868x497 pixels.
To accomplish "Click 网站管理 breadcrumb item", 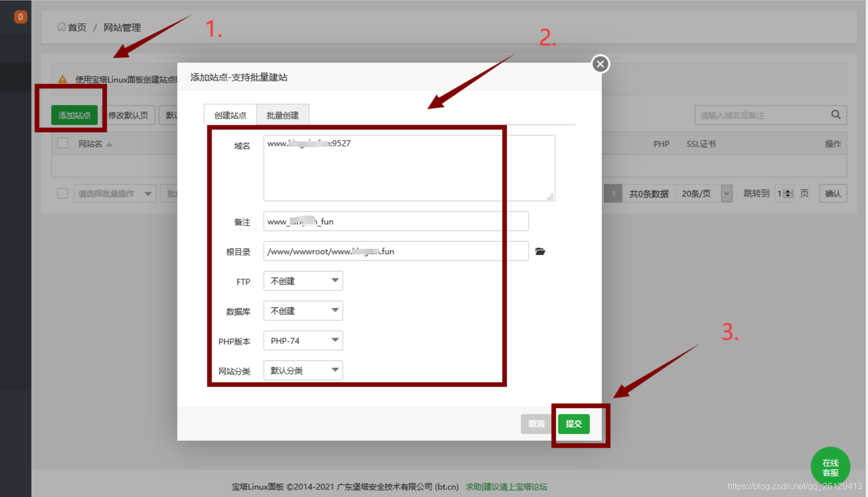I will [x=122, y=27].
